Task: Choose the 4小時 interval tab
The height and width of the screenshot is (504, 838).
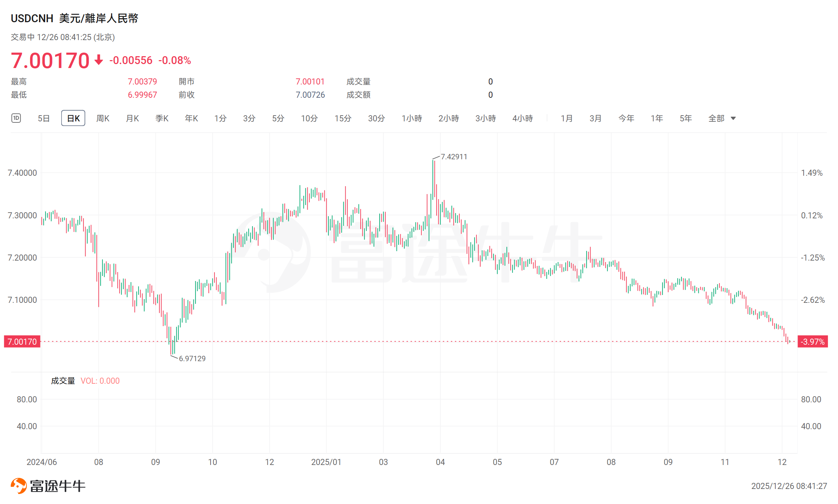Action: [522, 118]
